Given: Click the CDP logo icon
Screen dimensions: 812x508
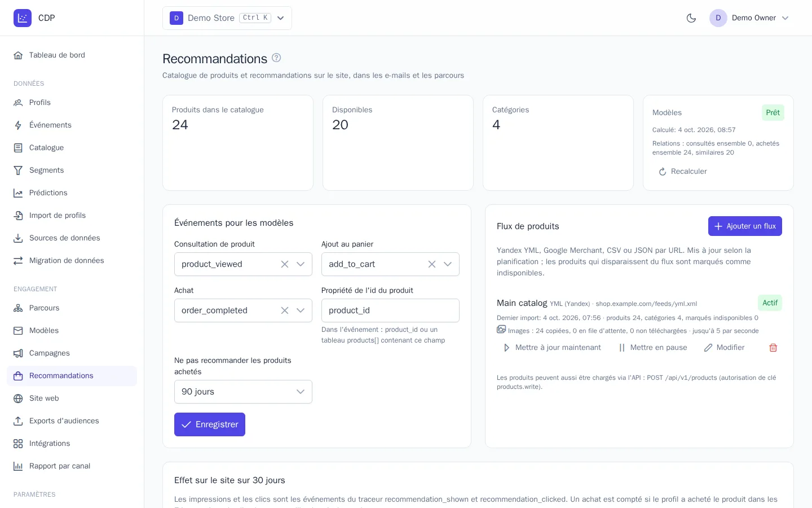Looking at the screenshot, I should pyautogui.click(x=23, y=18).
